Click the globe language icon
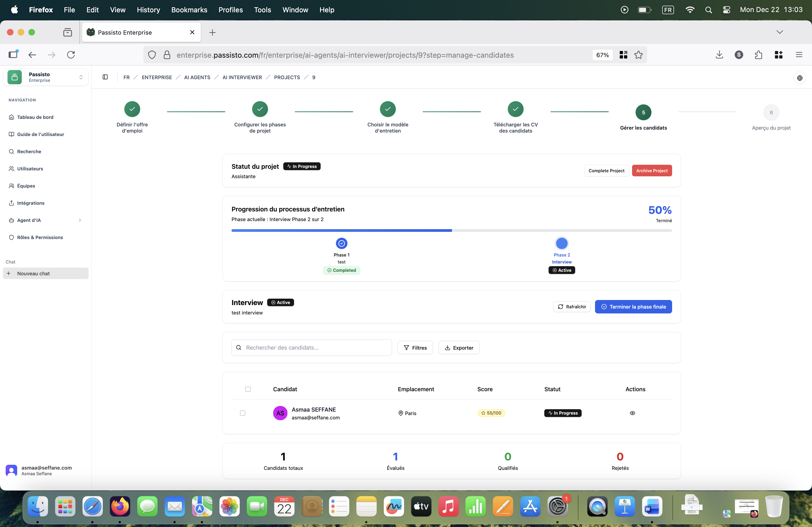The width and height of the screenshot is (812, 527). pyautogui.click(x=799, y=78)
